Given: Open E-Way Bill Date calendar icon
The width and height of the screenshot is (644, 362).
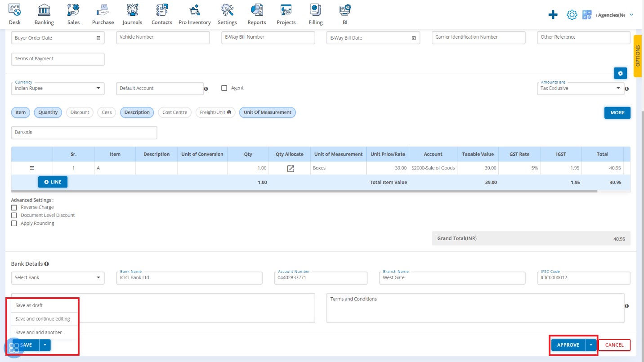Looking at the screenshot, I should pyautogui.click(x=414, y=38).
